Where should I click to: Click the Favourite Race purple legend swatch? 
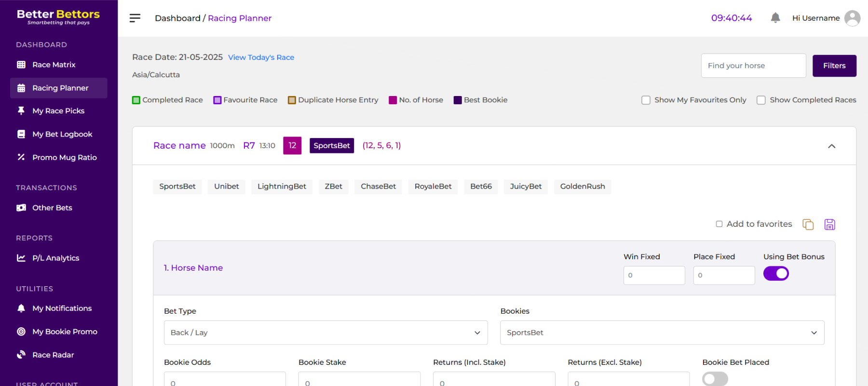coord(217,100)
